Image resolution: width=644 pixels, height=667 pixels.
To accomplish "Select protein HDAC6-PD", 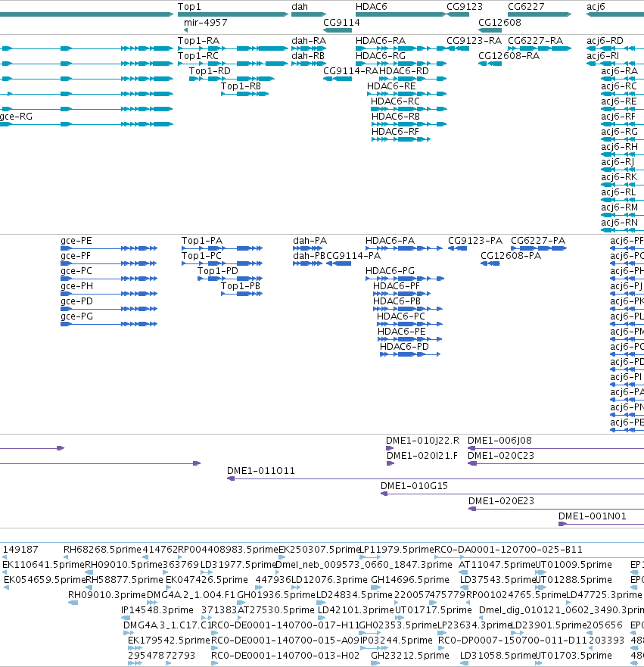I will (x=410, y=354).
